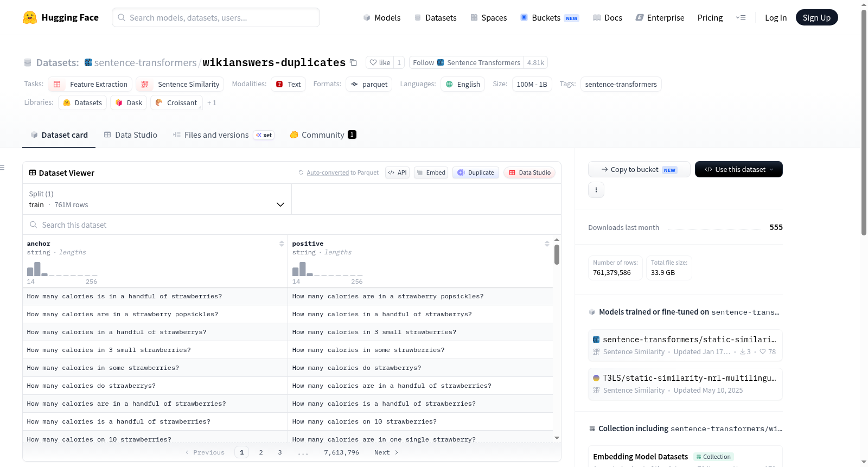Expand the +1 additional libraries
Screen dimensions: 868x467
(212, 103)
